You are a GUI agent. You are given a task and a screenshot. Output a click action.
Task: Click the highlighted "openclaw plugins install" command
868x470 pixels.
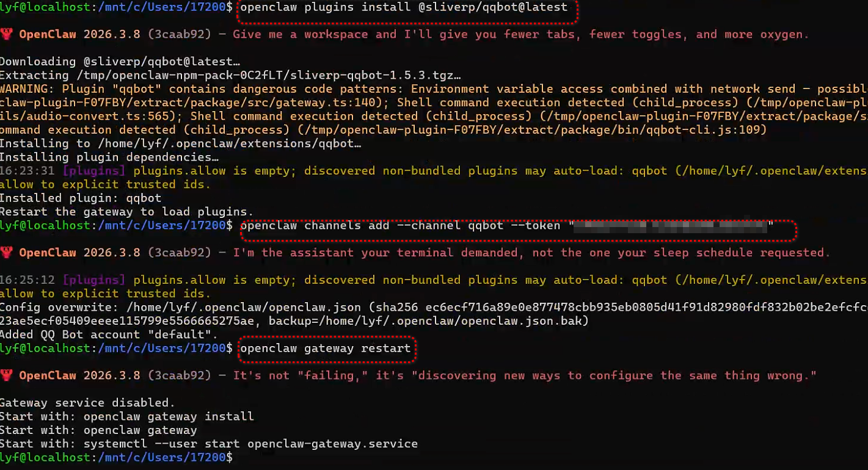point(404,8)
